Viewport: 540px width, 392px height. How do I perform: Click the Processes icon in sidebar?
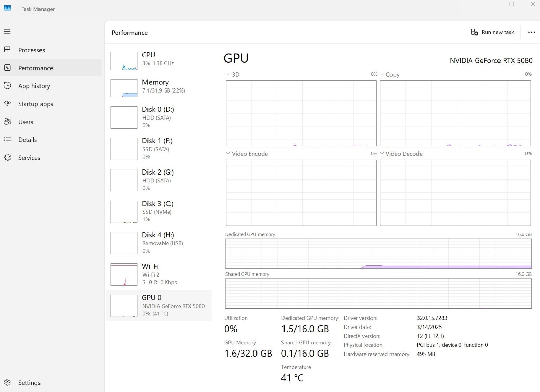click(7, 50)
